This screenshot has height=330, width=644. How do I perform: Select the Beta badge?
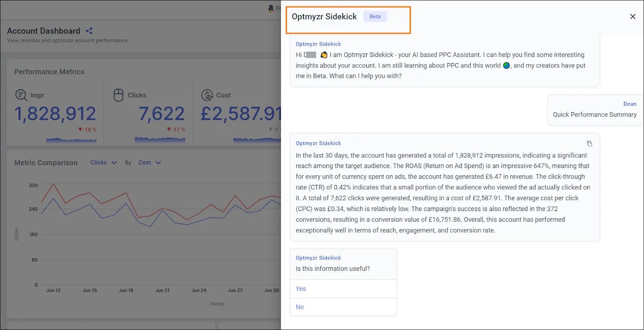375,16
